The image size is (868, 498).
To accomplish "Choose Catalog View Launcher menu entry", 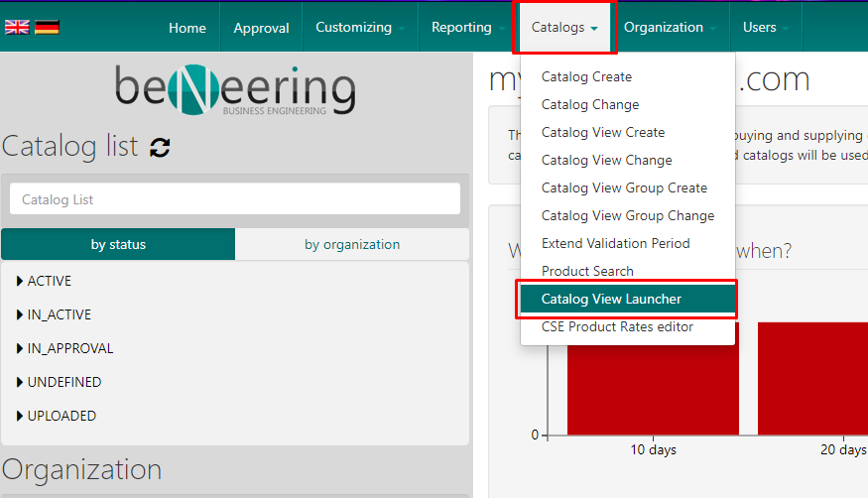I will tap(611, 299).
